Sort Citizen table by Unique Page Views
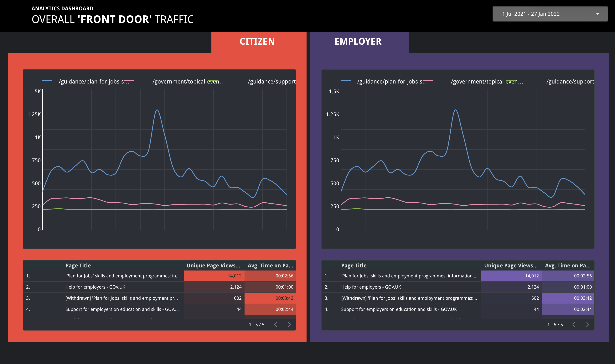Screen dimensions: 615x364 click(213, 265)
